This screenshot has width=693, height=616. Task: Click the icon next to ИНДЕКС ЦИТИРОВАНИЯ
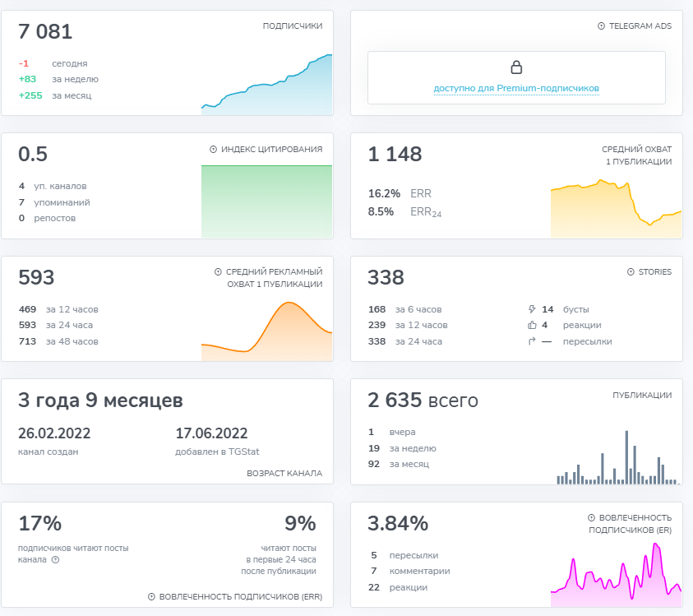tap(214, 150)
